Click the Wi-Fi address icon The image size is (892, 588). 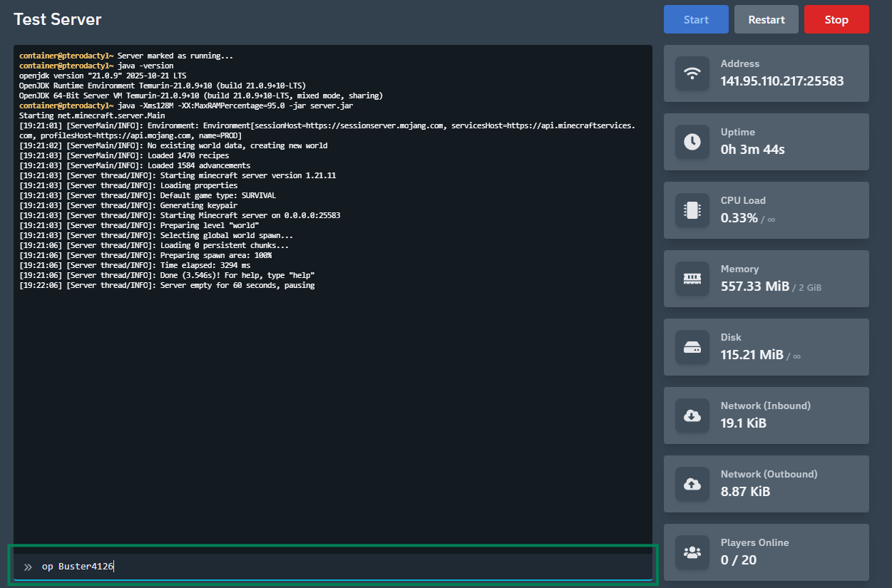coord(692,73)
